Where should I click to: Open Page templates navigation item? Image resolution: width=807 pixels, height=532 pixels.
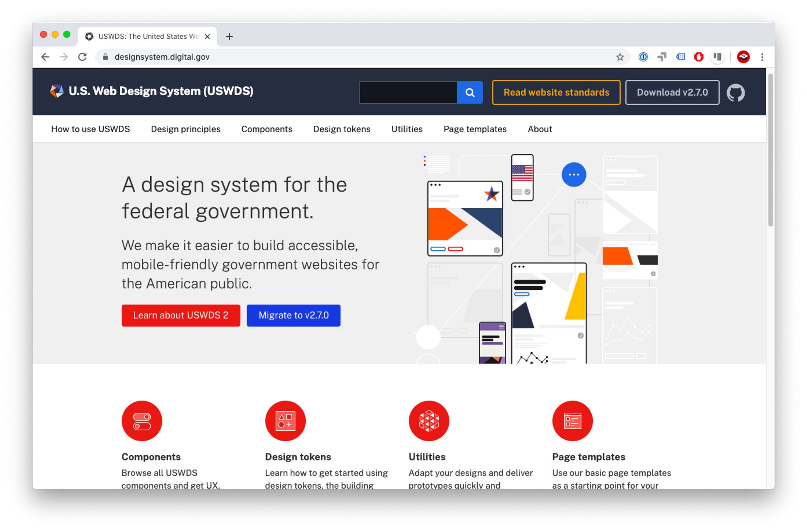pyautogui.click(x=475, y=129)
